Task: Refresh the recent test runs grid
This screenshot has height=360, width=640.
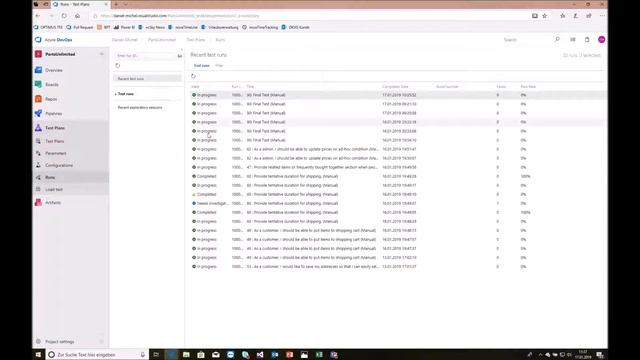Action: click(193, 76)
